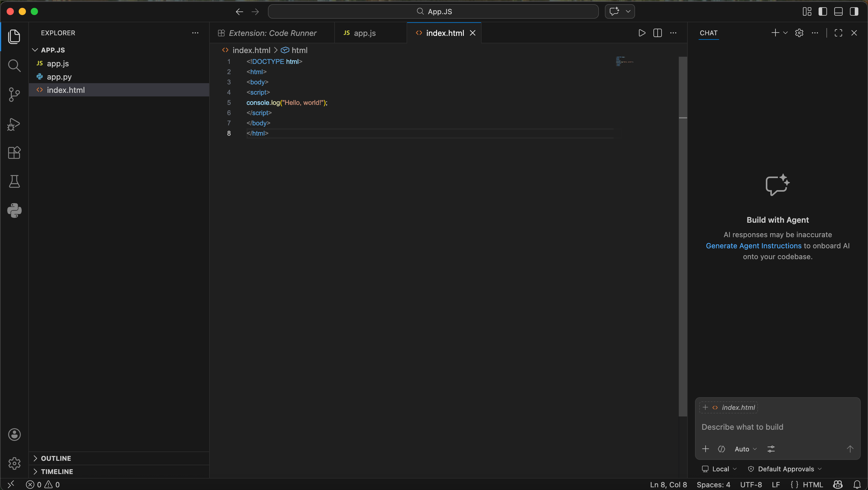
Task: Switch to the app.js editor tab
Action: (365, 33)
